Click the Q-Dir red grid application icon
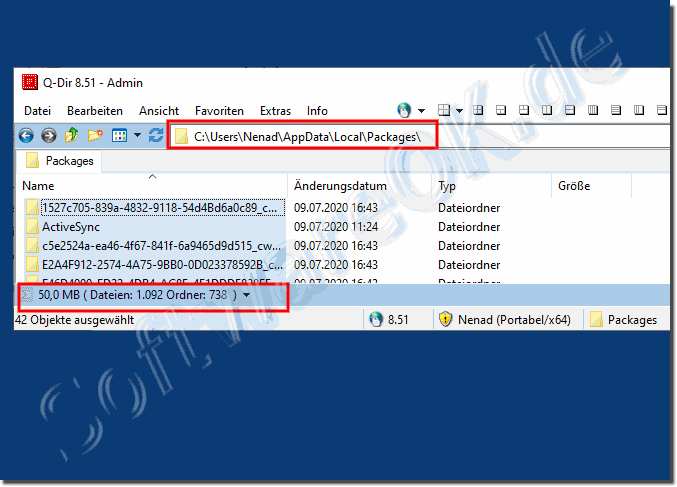 coord(30,82)
